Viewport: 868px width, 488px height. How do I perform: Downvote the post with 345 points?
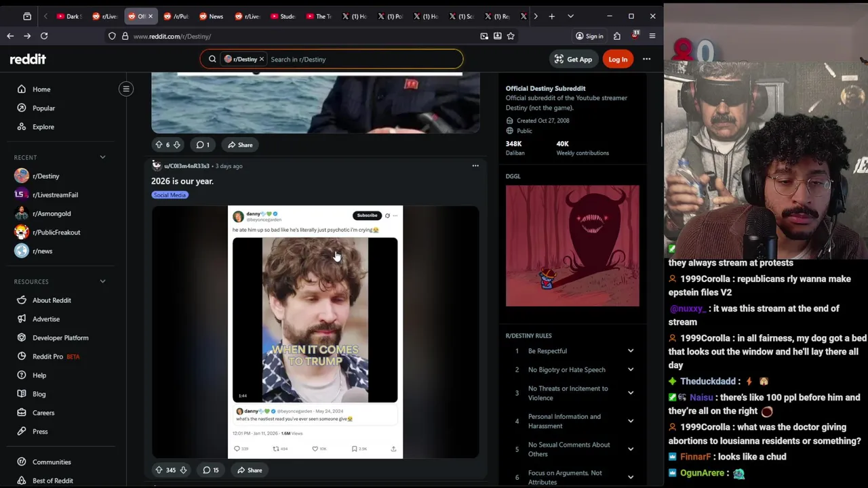click(183, 470)
